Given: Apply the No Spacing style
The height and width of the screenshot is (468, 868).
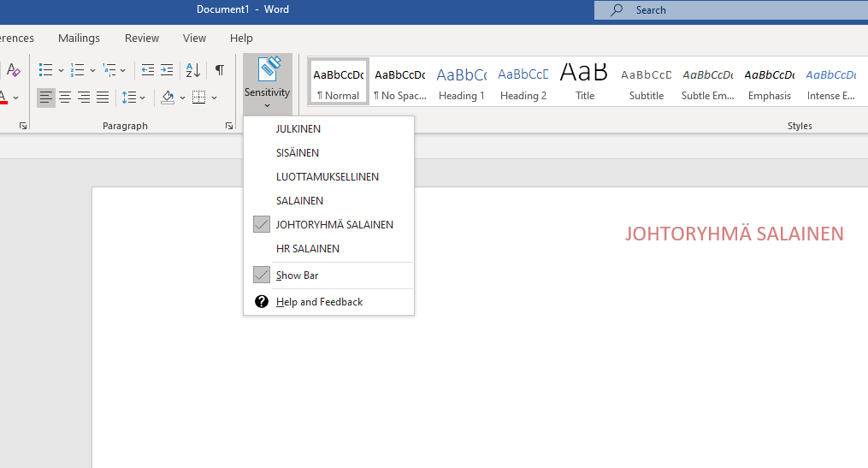Looking at the screenshot, I should click(400, 82).
